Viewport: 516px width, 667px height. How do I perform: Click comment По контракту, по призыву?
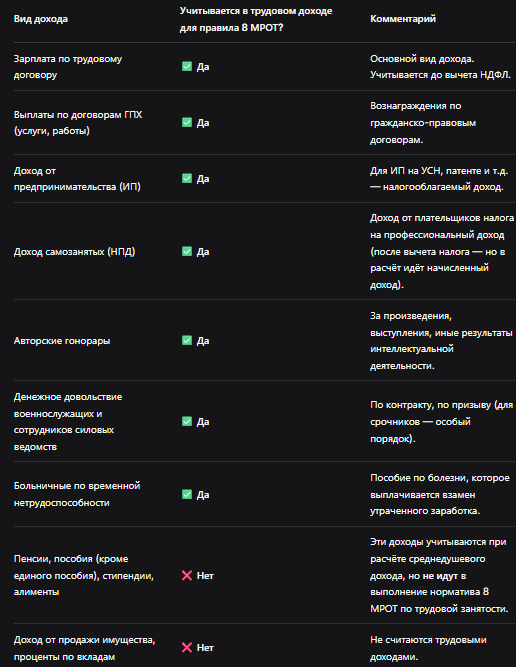tap(442, 422)
